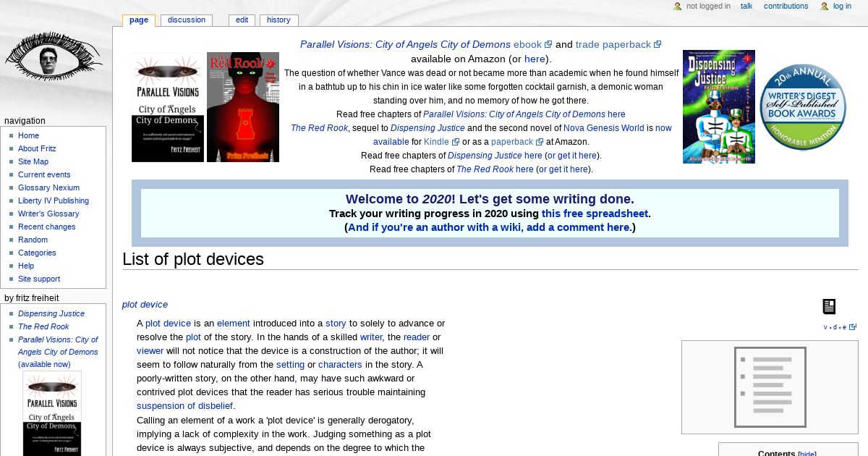Screen dimensions: 868x456
Task: Open the setting link in article
Action: click(x=290, y=365)
